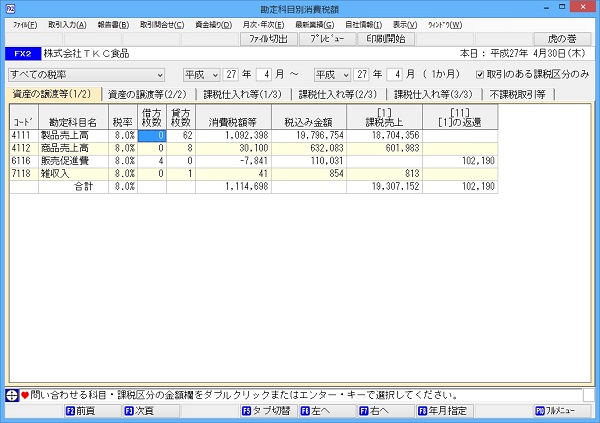Click the 1,092,398 consumption tax amount
Image resolution: width=600 pixels, height=423 pixels.
pyautogui.click(x=233, y=136)
